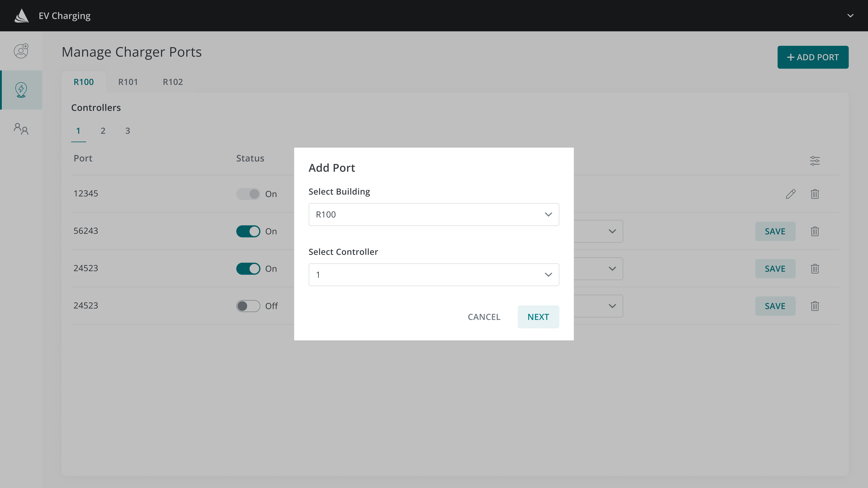This screenshot has height=488, width=868.
Task: Click the sail logo in header
Action: click(x=22, y=16)
